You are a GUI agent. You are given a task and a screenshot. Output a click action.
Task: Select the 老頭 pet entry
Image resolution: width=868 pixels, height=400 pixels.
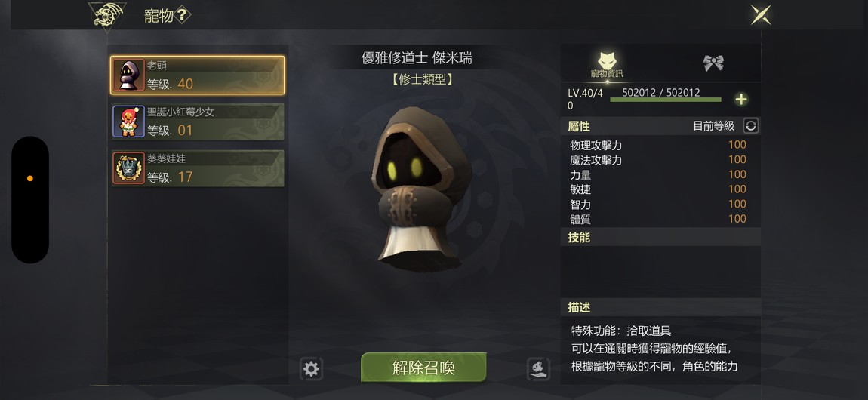point(198,75)
